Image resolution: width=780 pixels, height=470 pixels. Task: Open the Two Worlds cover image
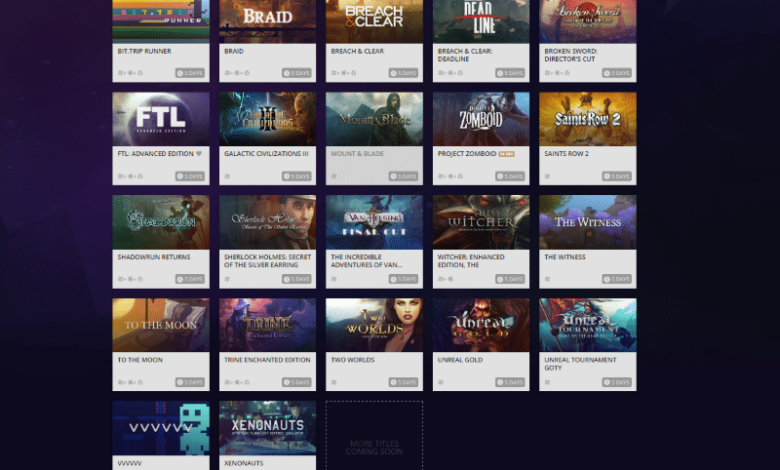pyautogui.click(x=374, y=325)
